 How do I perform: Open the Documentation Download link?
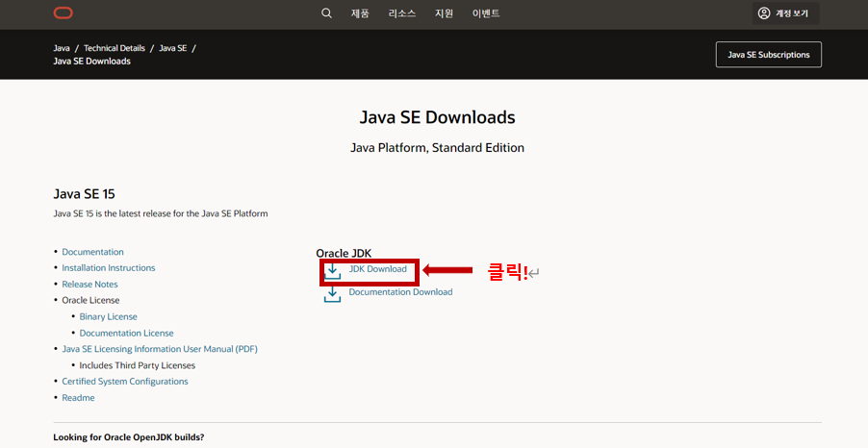400,292
